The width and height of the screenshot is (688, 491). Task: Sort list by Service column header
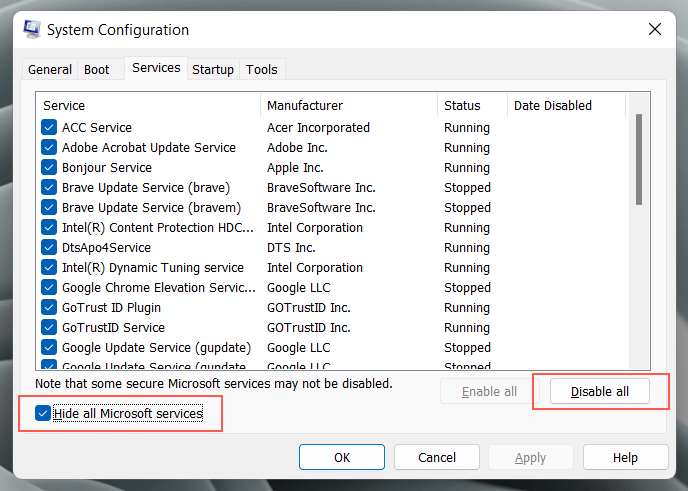coord(148,105)
